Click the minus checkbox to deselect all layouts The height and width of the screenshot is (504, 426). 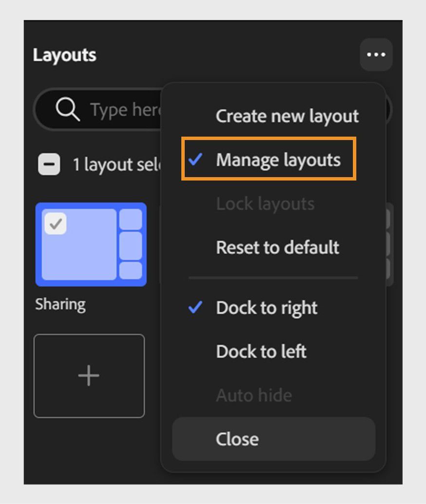point(49,164)
